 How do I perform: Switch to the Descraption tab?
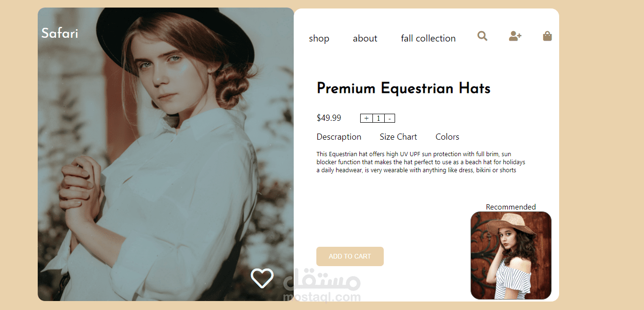click(339, 137)
